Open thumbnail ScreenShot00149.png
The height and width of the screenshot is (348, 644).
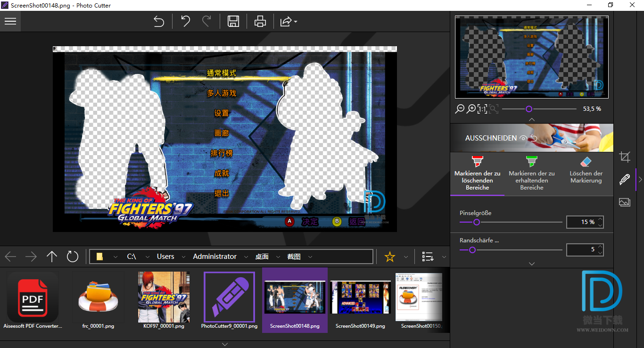coord(360,300)
